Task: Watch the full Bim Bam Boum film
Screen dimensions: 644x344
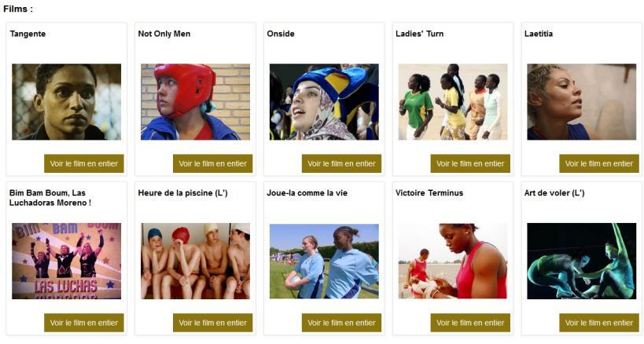Action: pos(84,323)
